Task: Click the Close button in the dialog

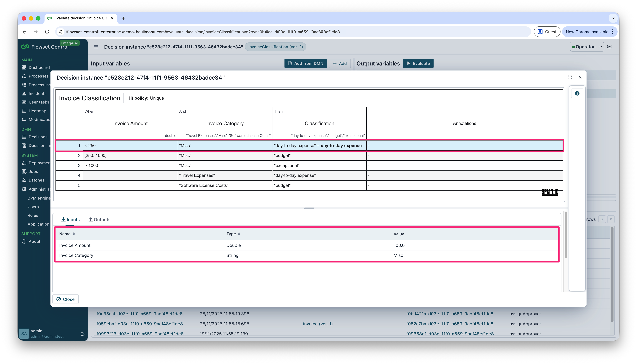Action: [66, 299]
